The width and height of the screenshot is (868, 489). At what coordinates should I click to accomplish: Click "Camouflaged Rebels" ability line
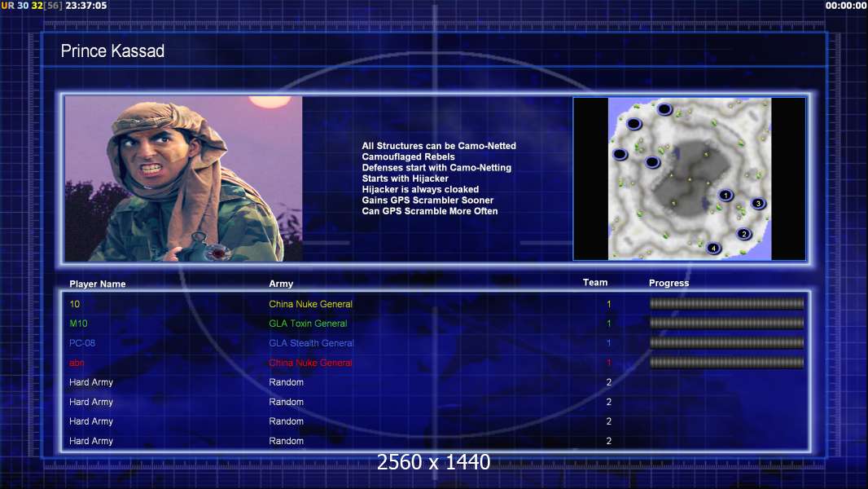pos(408,156)
